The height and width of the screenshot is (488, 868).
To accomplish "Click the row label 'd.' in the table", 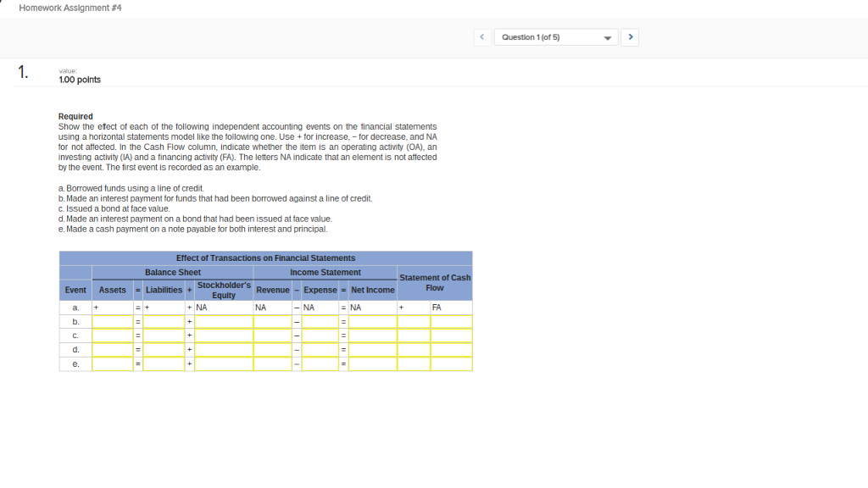I will click(75, 350).
